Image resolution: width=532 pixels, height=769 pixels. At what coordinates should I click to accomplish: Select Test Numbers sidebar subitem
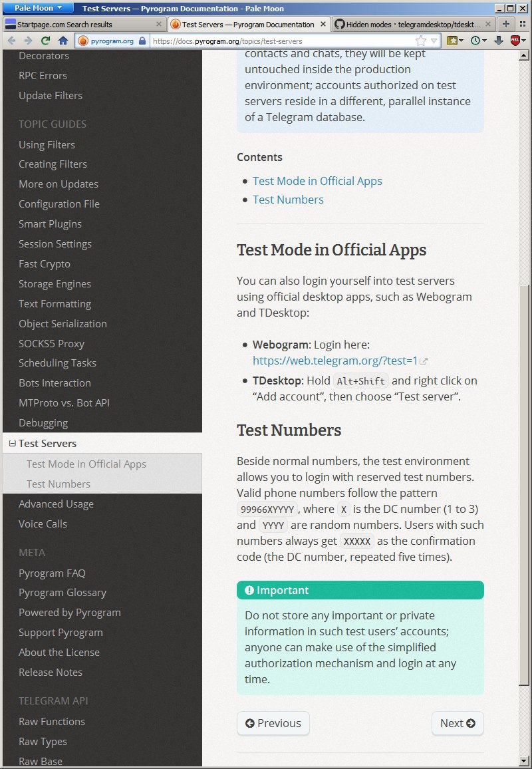click(x=59, y=484)
